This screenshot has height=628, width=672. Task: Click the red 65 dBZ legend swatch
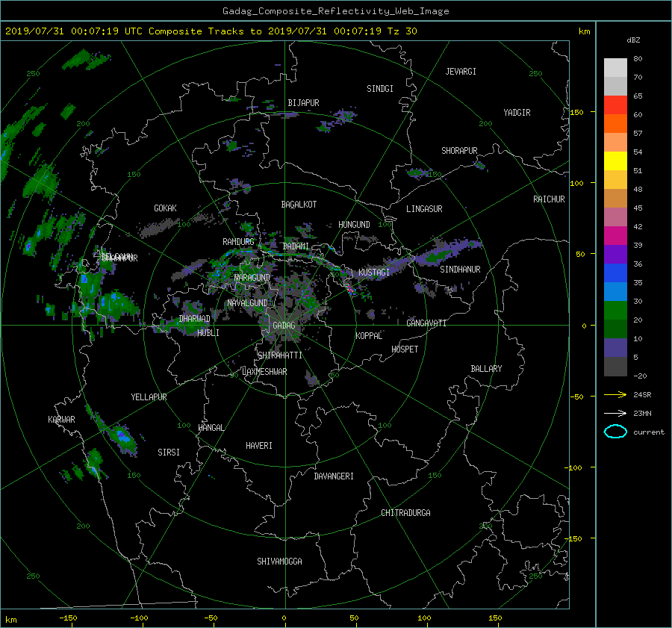(x=615, y=105)
